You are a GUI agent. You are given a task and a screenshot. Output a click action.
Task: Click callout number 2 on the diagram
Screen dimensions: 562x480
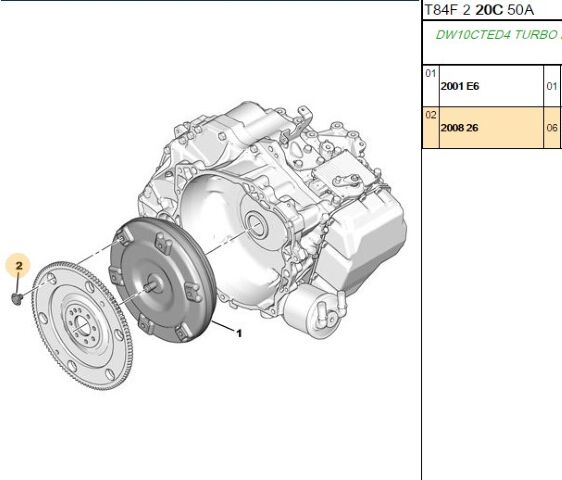coord(19,266)
